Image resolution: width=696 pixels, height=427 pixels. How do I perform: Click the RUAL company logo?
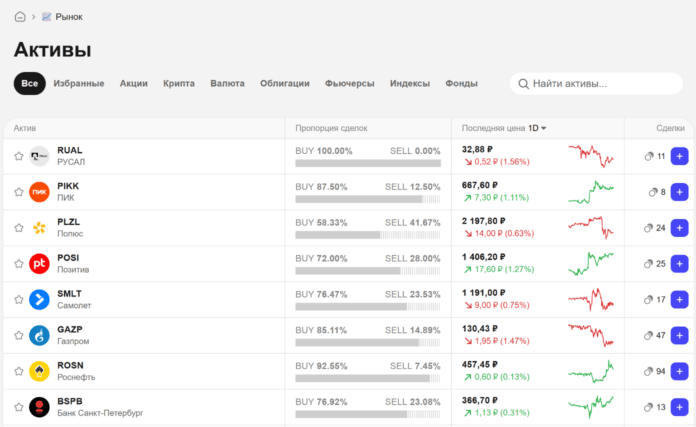pos(39,156)
